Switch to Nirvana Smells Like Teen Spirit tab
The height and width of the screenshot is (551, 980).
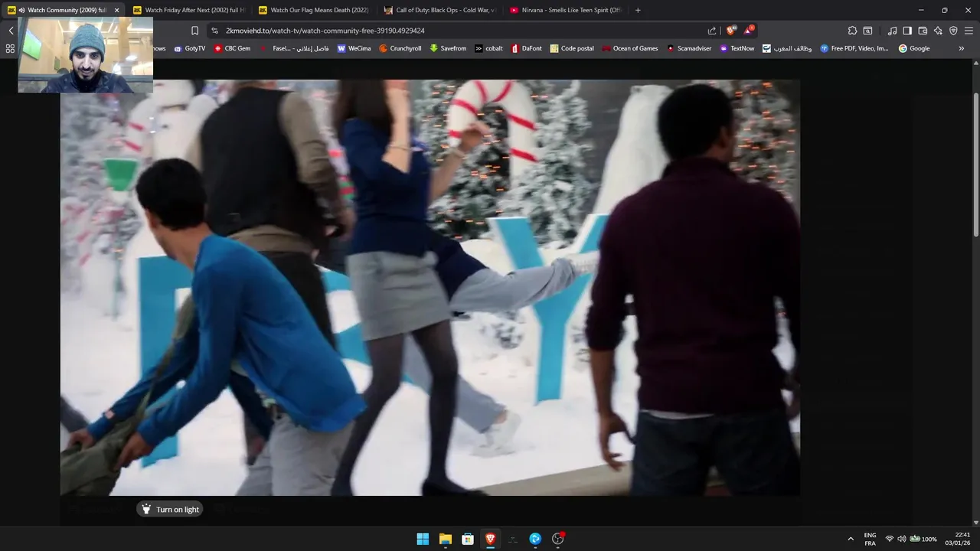click(x=565, y=10)
